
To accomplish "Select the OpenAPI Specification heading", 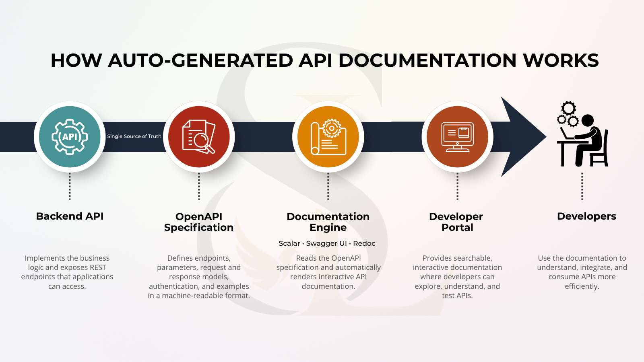I will click(199, 222).
